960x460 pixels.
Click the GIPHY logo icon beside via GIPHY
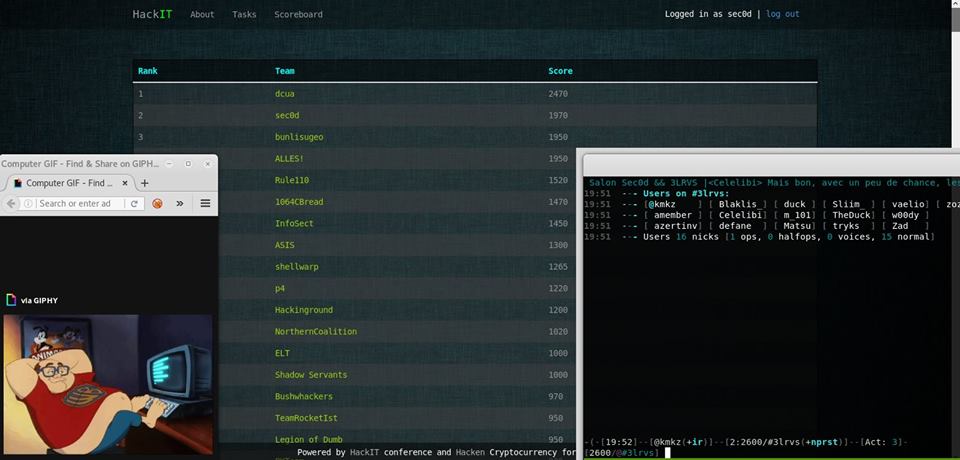click(x=11, y=300)
